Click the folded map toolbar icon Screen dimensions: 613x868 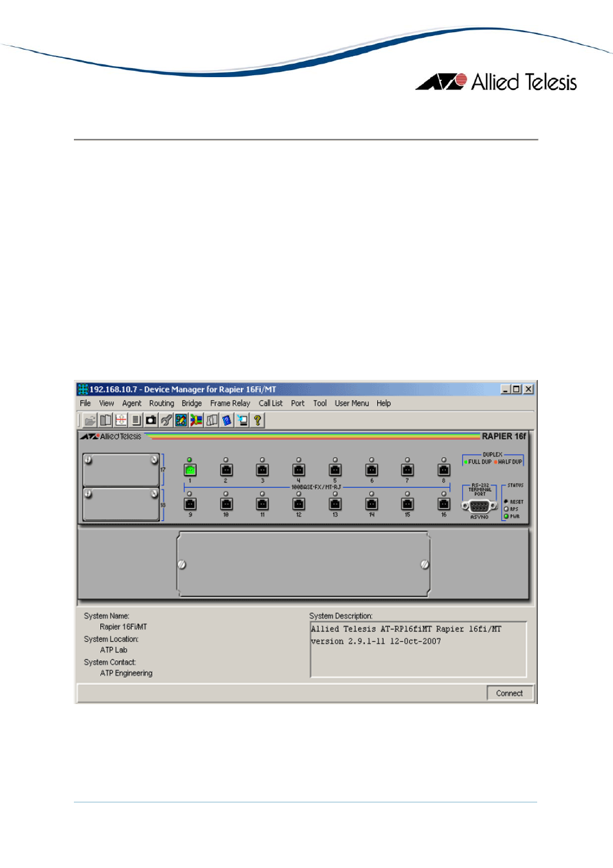click(212, 420)
